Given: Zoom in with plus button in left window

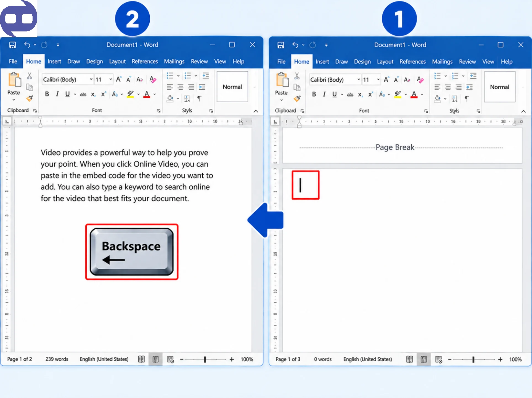Looking at the screenshot, I should point(232,359).
